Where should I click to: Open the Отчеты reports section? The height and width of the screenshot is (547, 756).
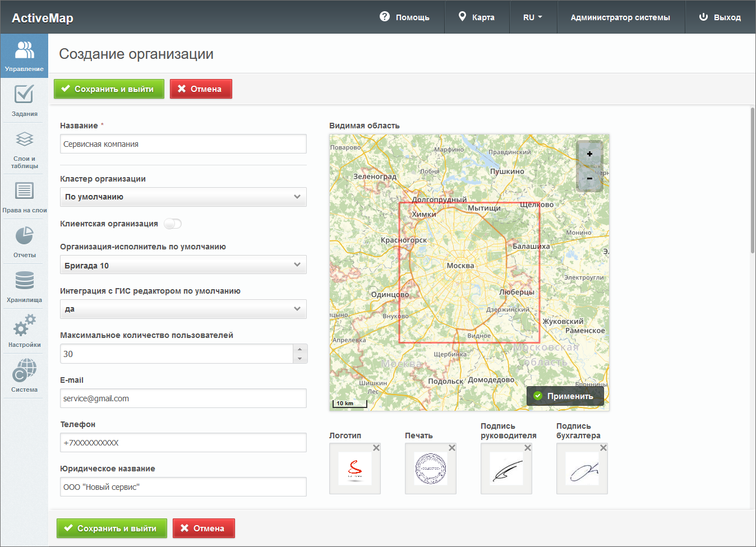tap(24, 242)
